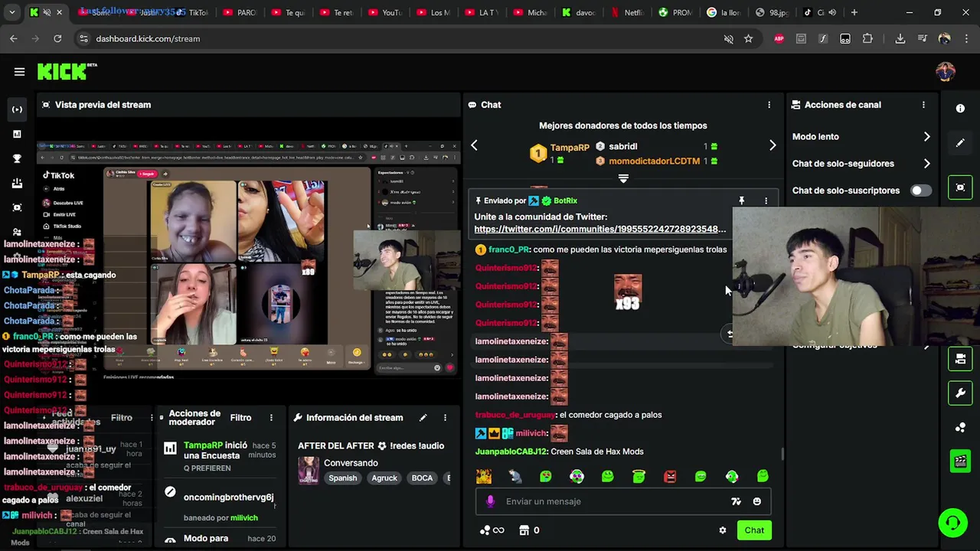Click the BOCA tag chip
The width and height of the screenshot is (980, 551).
(x=422, y=478)
